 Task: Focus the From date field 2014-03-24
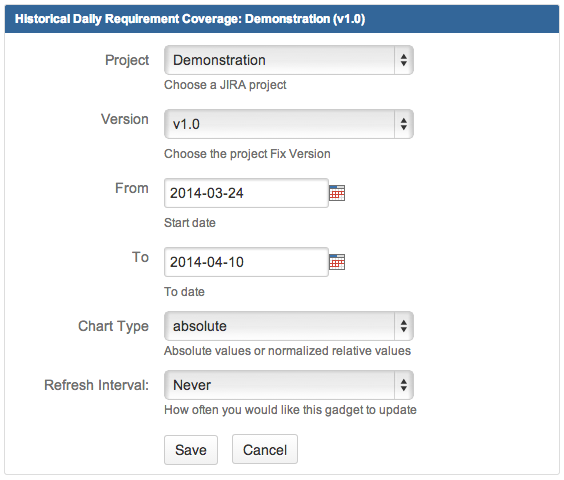[x=246, y=193]
